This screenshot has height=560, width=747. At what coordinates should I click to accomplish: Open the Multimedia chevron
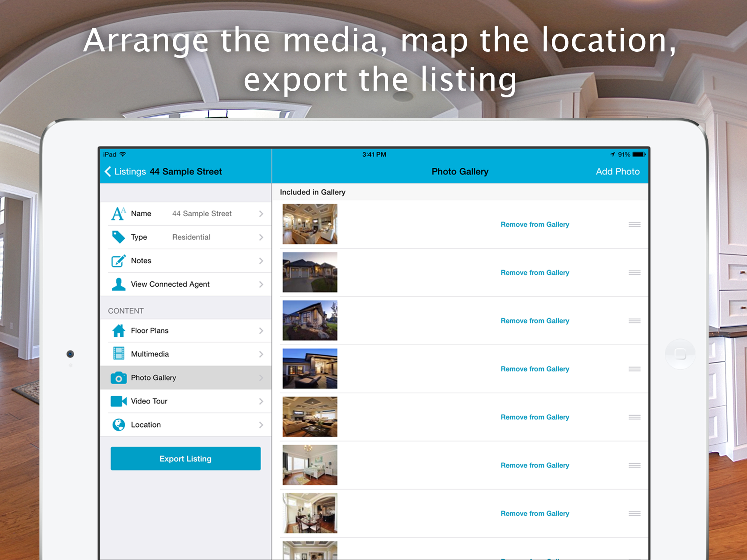pos(261,354)
